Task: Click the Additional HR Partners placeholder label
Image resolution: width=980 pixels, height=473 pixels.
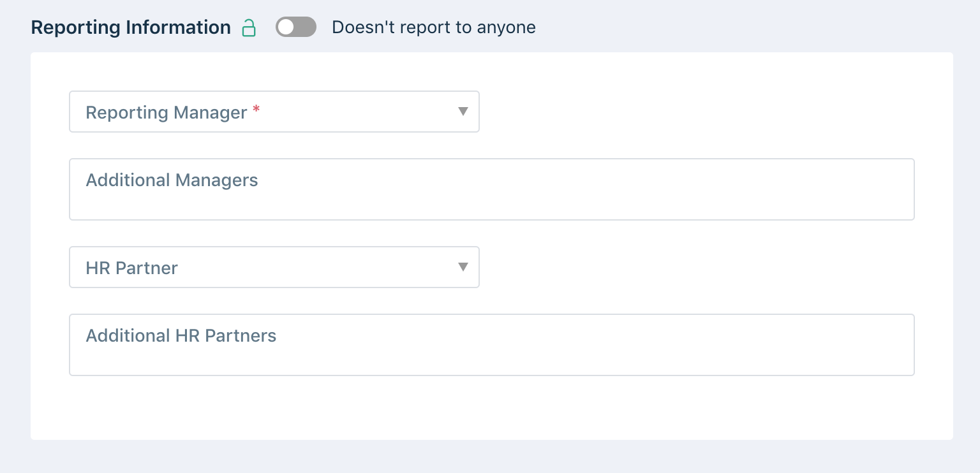Action: click(x=181, y=336)
